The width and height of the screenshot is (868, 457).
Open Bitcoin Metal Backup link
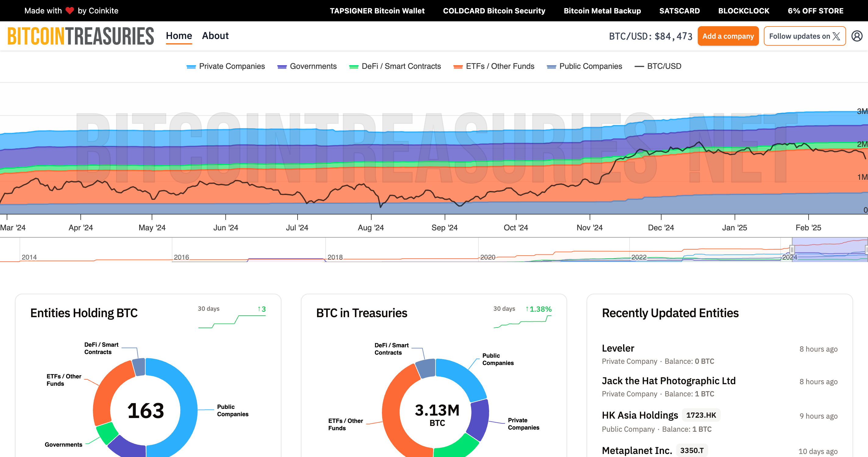(602, 11)
